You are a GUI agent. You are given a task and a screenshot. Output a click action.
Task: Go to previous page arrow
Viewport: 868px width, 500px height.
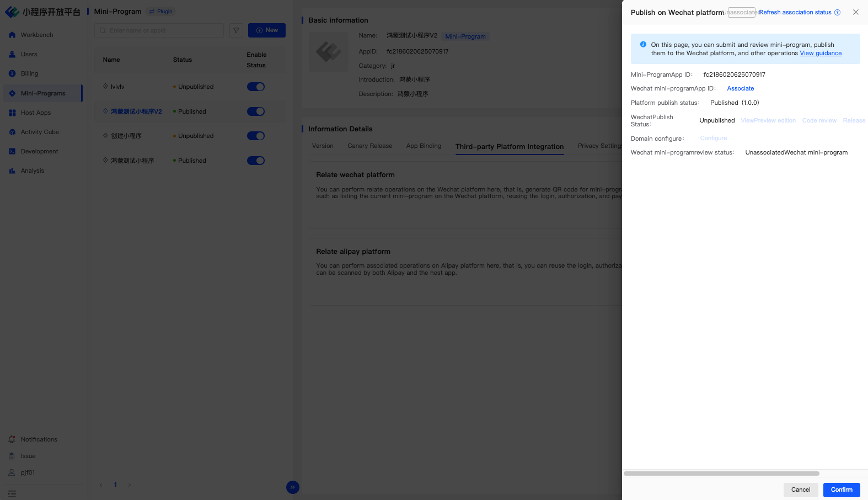[101, 485]
